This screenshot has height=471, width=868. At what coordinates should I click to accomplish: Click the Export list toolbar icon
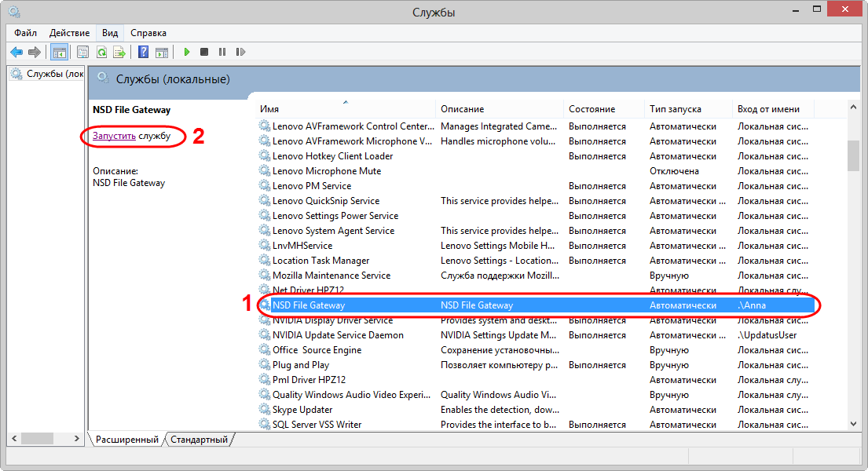coord(119,52)
